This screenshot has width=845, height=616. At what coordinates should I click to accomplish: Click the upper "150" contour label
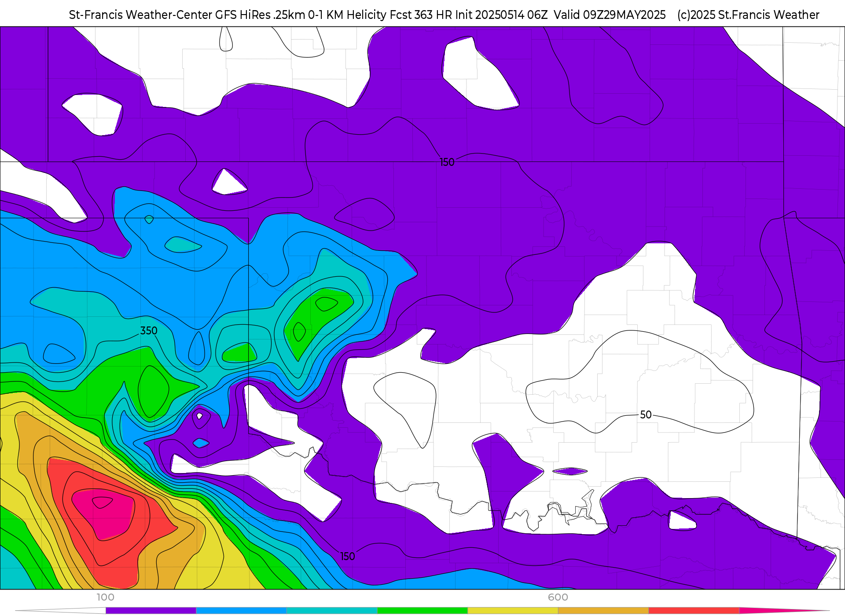point(447,162)
